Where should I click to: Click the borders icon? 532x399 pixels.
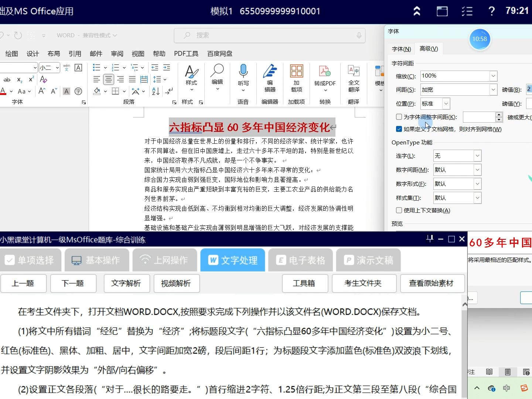coord(116,91)
